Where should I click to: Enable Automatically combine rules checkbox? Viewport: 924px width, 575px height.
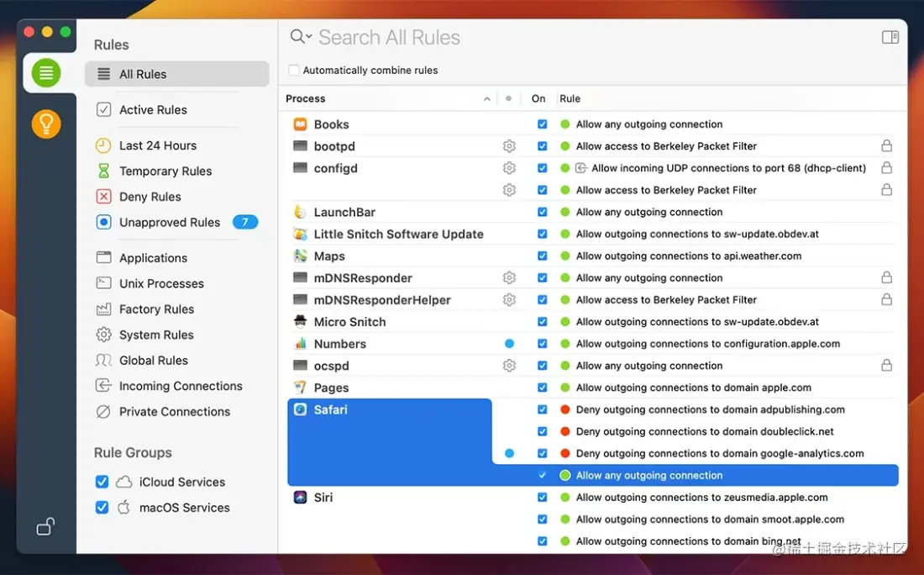point(293,70)
